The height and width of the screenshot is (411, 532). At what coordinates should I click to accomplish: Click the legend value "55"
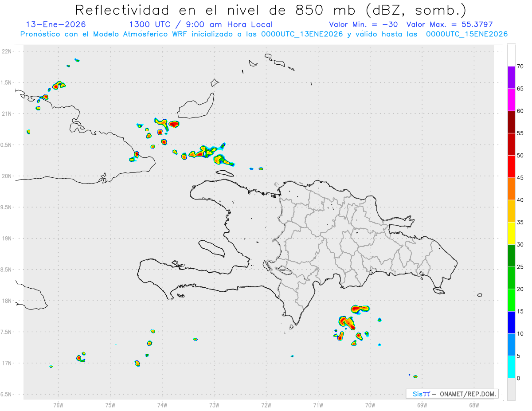point(520,133)
